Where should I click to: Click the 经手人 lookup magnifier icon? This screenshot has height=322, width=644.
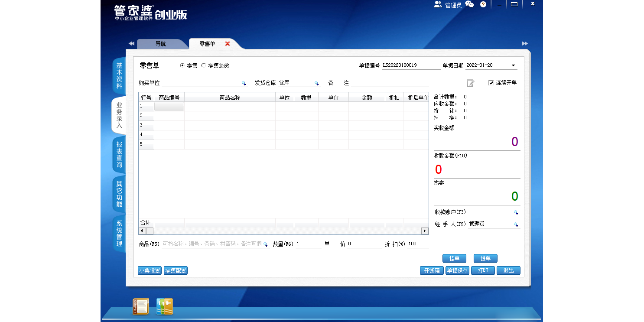point(516,224)
